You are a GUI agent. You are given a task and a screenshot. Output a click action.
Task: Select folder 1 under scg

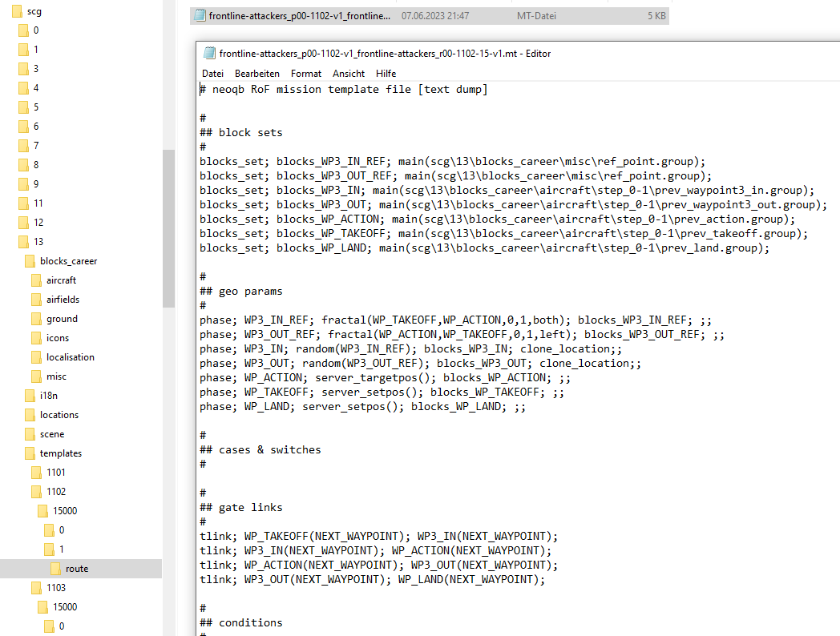coord(36,50)
